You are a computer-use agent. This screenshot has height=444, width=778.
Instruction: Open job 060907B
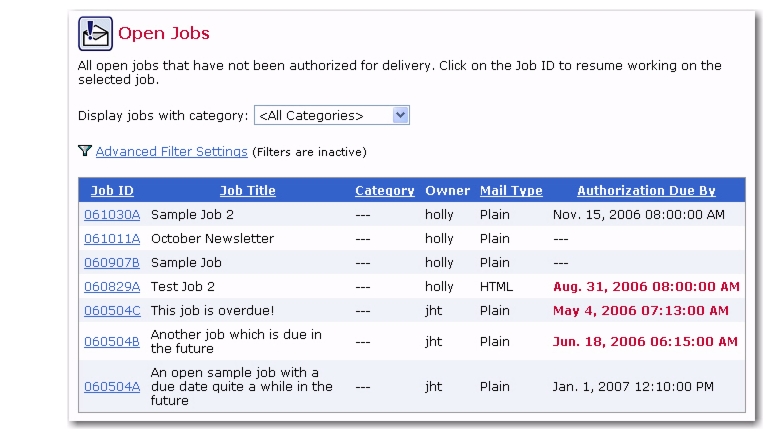coord(112,262)
